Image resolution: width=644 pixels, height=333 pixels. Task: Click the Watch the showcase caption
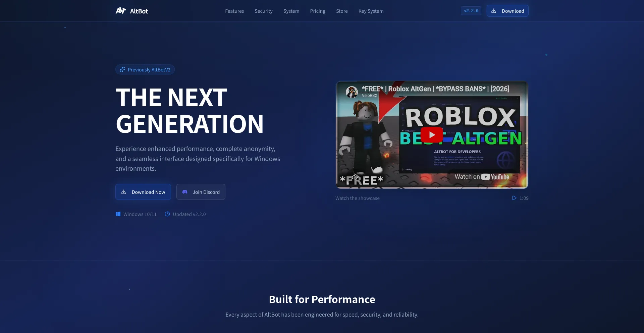358,198
